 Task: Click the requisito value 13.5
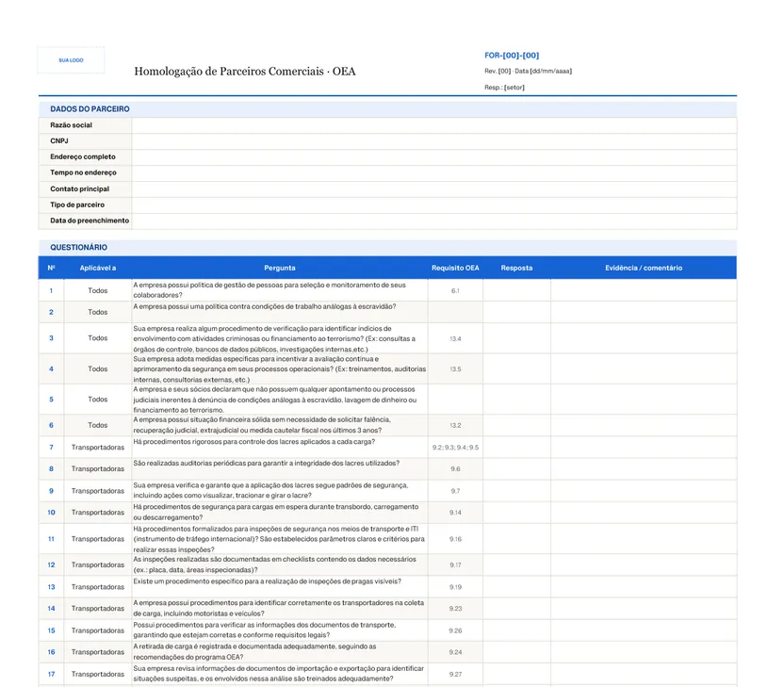(x=455, y=369)
